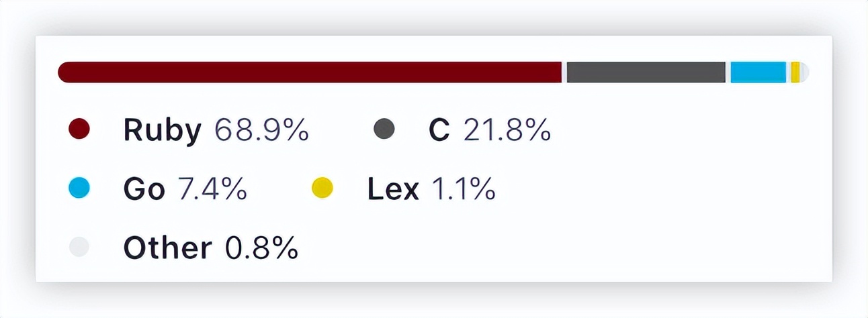Screen dimensions: 868x318
Task: Click the 21.8% percentage next to C
Action: click(x=507, y=131)
